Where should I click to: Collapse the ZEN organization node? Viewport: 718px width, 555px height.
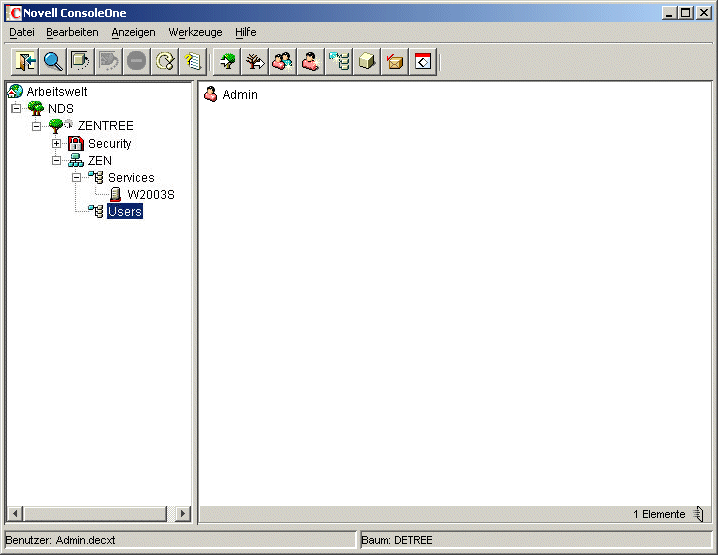(x=56, y=160)
